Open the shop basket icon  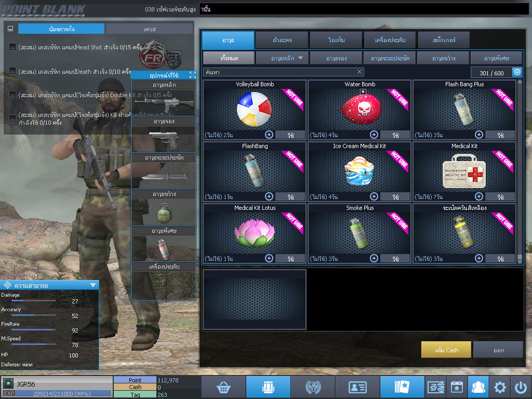pyautogui.click(x=223, y=387)
